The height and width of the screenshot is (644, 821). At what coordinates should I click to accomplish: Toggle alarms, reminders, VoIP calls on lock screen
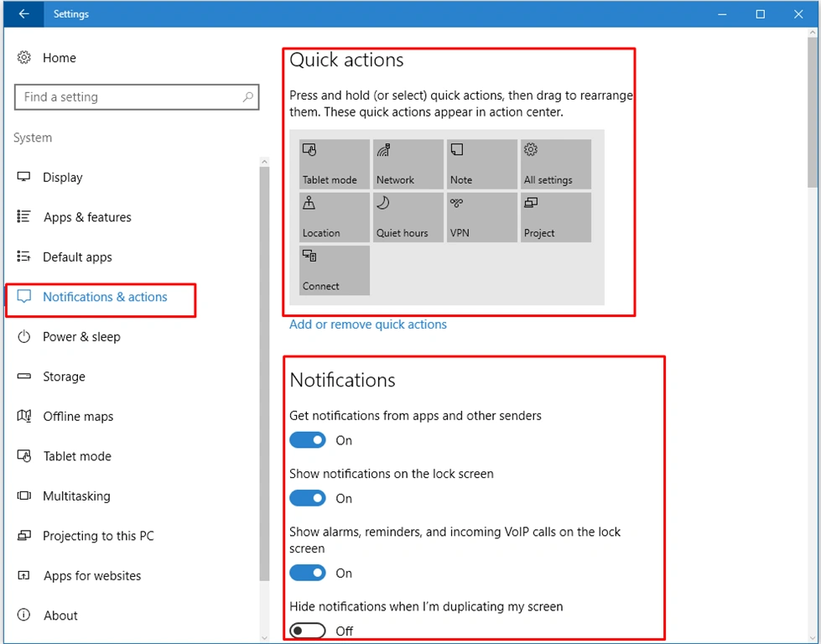coord(308,573)
